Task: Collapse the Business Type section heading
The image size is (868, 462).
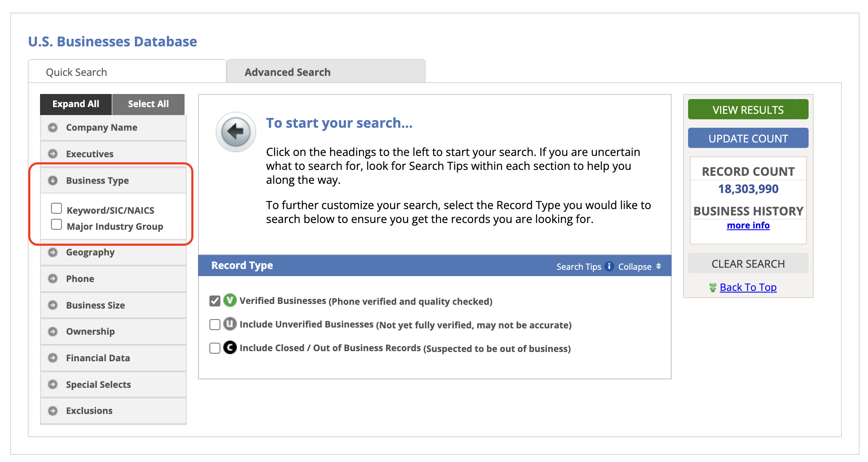Action: (x=113, y=180)
